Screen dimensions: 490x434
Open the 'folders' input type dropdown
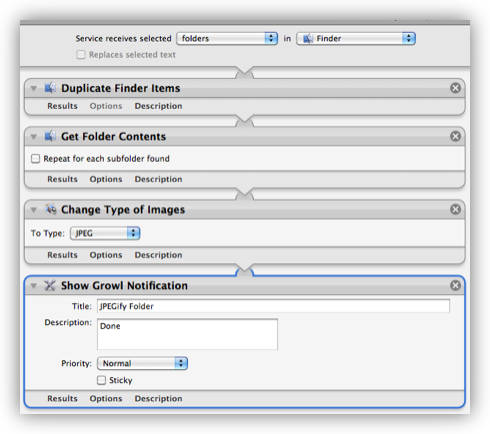click(227, 39)
